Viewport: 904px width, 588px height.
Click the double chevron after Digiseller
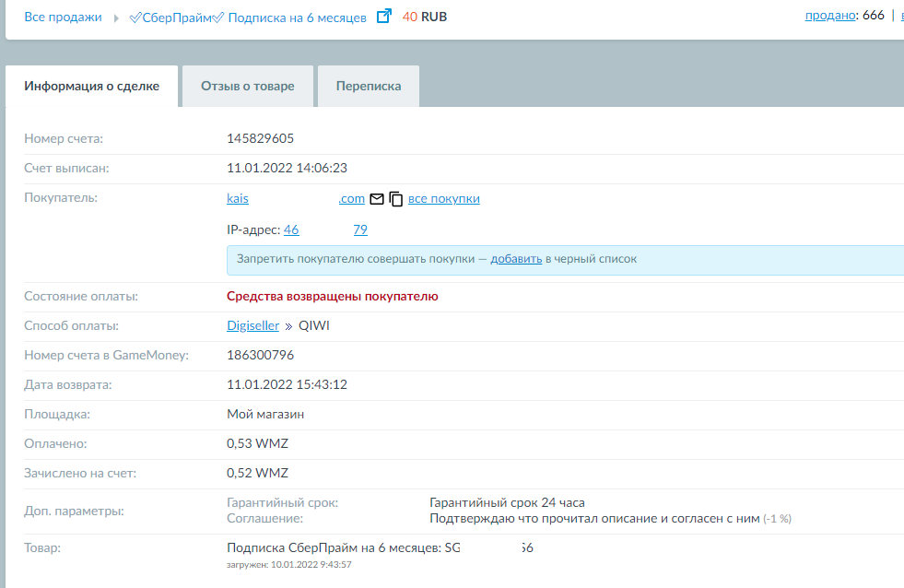288,326
